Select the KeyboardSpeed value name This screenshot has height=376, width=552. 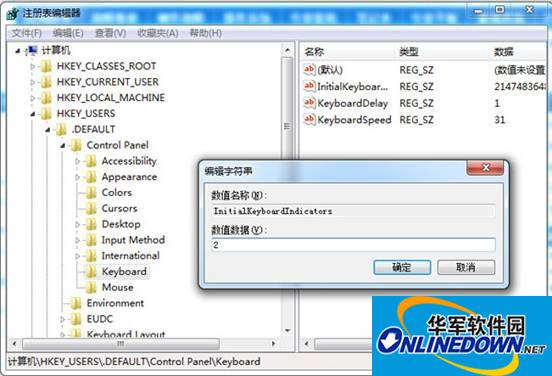point(354,120)
